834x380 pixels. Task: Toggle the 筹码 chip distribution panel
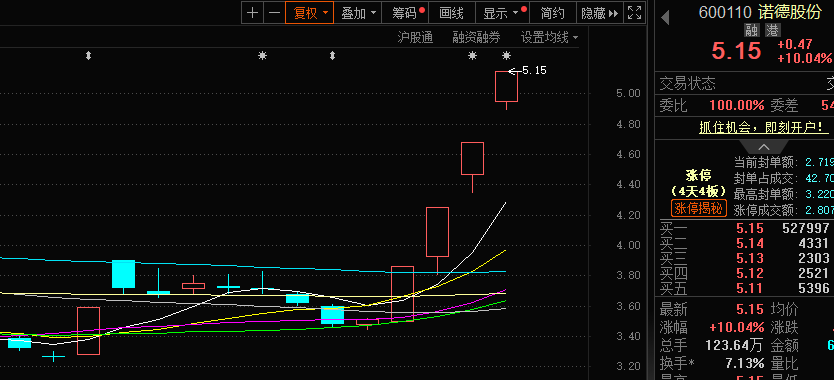coord(408,13)
